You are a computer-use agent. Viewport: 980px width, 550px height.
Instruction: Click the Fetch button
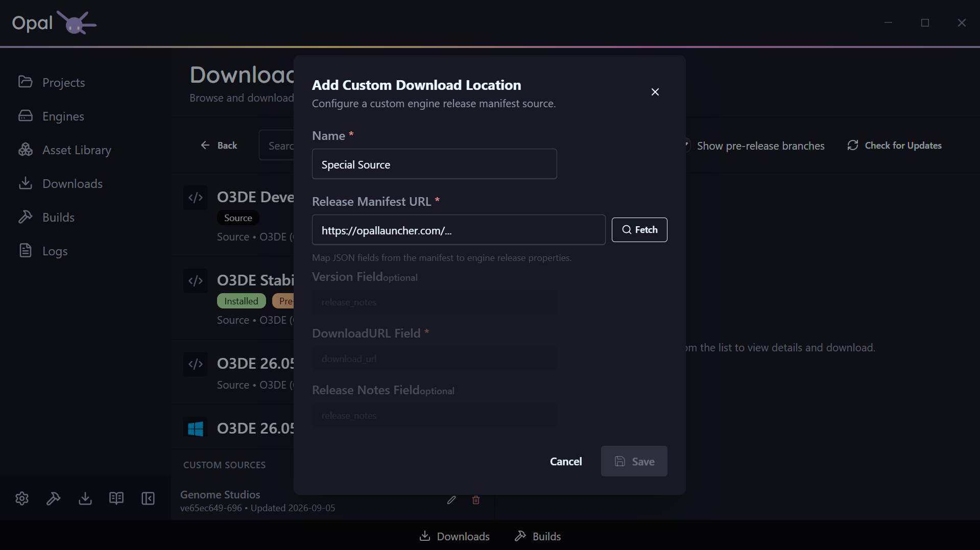(x=639, y=230)
